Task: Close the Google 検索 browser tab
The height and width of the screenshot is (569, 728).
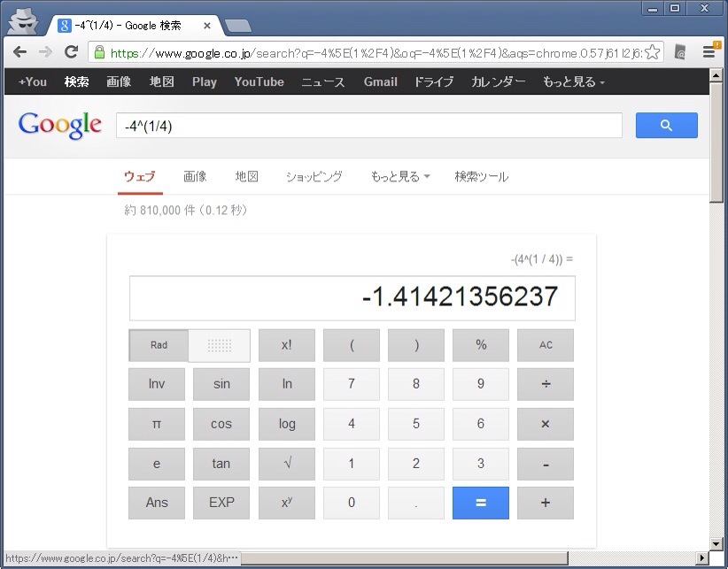Action: [x=207, y=26]
